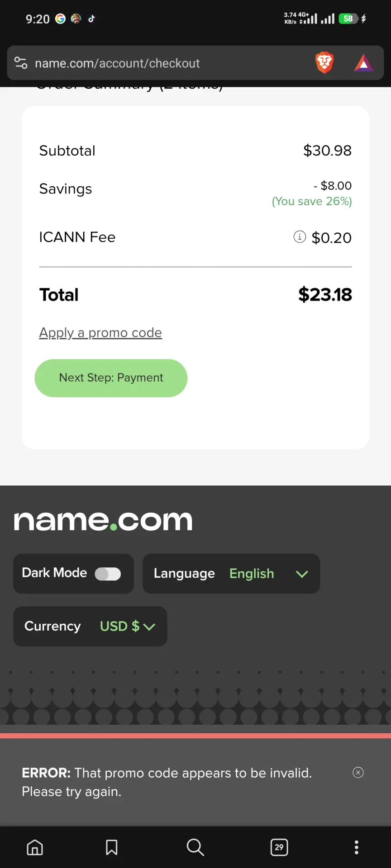Tap the Google notification icon in status bar
The height and width of the screenshot is (868, 391).
coord(60,19)
